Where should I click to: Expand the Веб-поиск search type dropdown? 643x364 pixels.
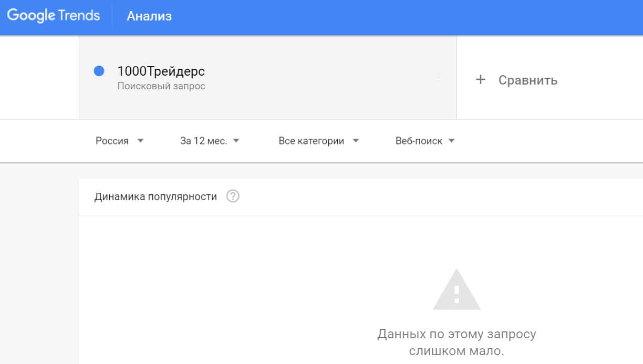point(419,141)
